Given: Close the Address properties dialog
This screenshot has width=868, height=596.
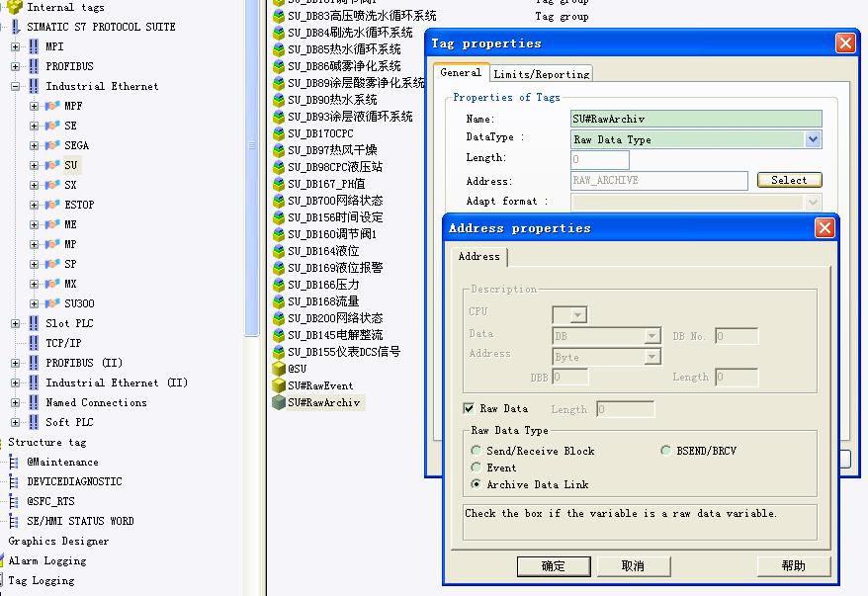Looking at the screenshot, I should [x=825, y=227].
